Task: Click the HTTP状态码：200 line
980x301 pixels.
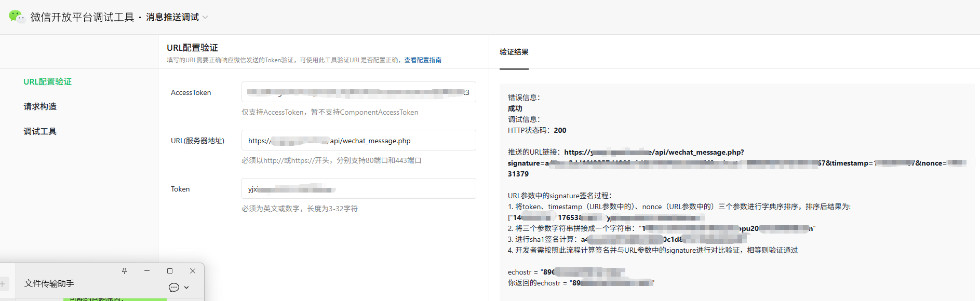Action: (x=537, y=130)
